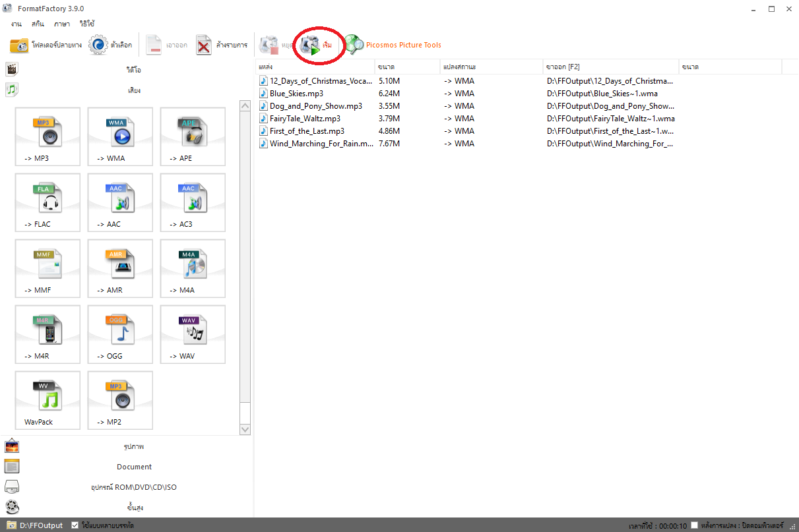Select the -> FLAC format icon
799x532 pixels.
tap(48, 202)
